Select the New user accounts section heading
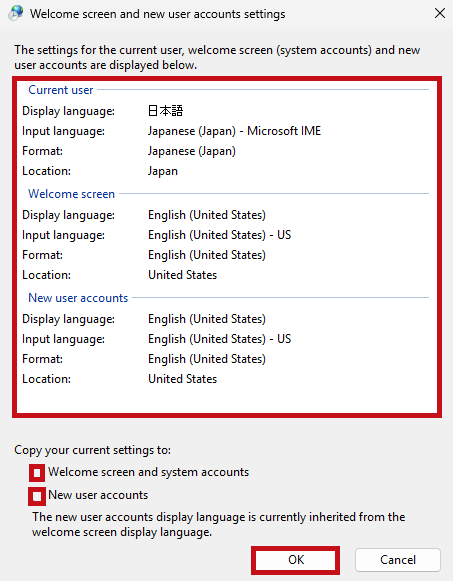The height and width of the screenshot is (581, 453). (78, 298)
